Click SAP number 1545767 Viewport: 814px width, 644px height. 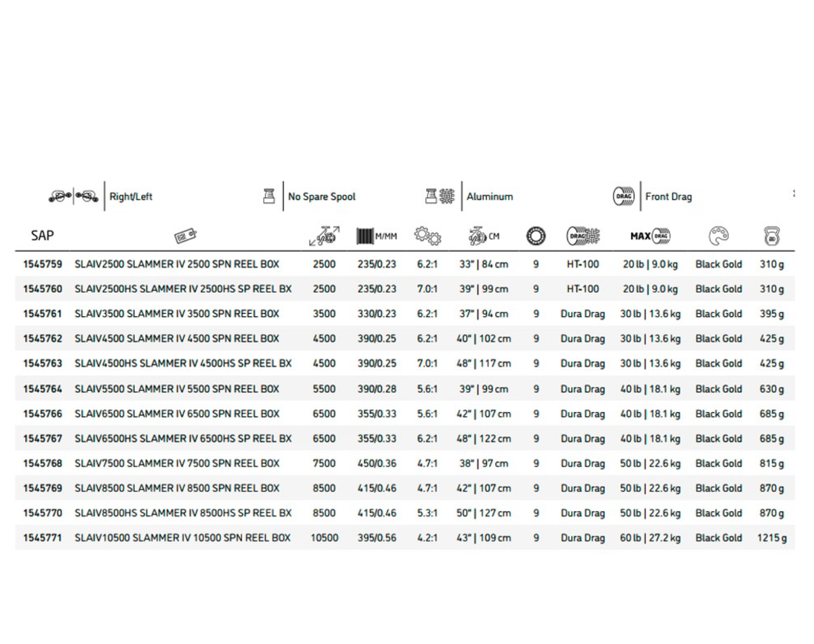(43, 438)
